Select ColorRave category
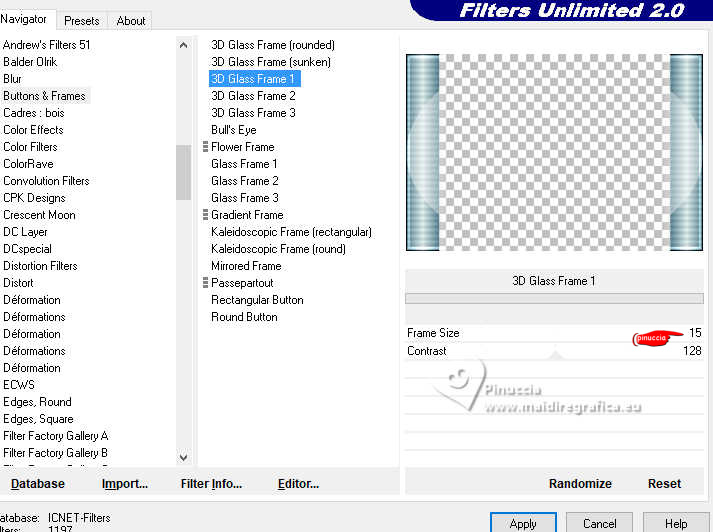Image resolution: width=713 pixels, height=532 pixels. coord(28,164)
